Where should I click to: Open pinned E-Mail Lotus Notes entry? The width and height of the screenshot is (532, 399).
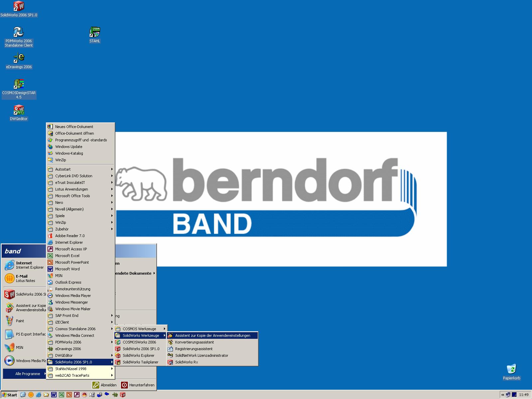point(24,278)
